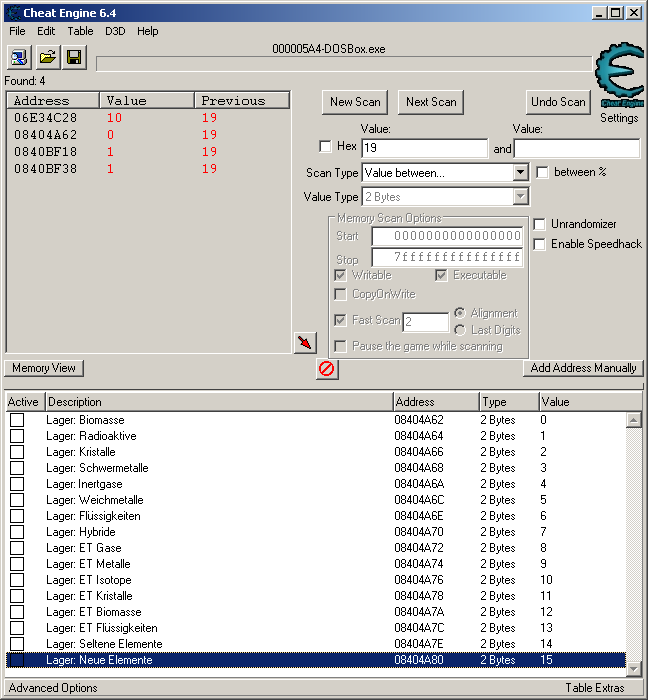This screenshot has width=648, height=700.
Task: Click the Start address field
Action: point(447,236)
